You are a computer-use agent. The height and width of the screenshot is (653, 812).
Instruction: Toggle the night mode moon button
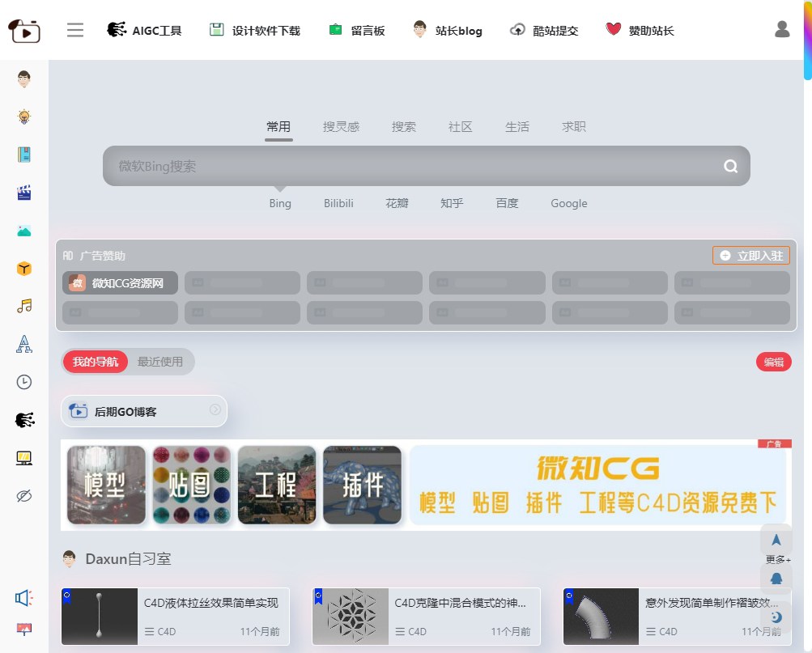[x=776, y=617]
